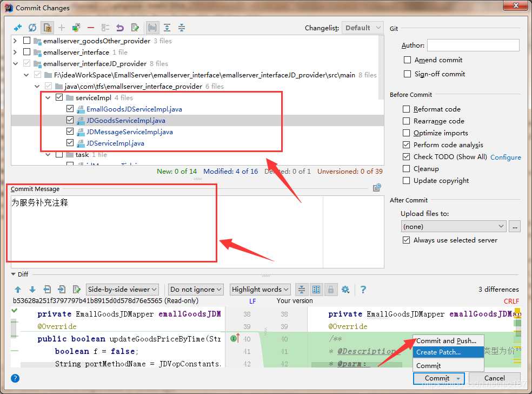Expand emallserver_goodsOther_provider tree node
Image resolution: width=532 pixels, height=394 pixels.
click(15, 41)
